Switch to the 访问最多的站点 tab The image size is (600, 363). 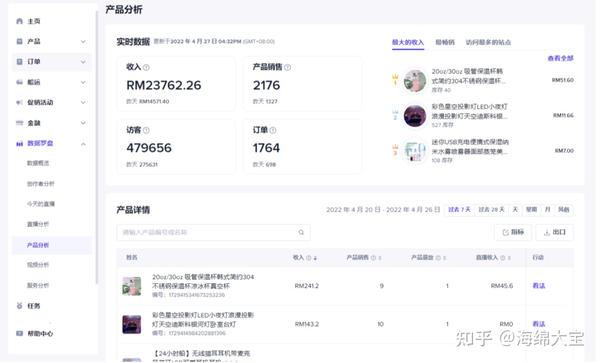[488, 42]
